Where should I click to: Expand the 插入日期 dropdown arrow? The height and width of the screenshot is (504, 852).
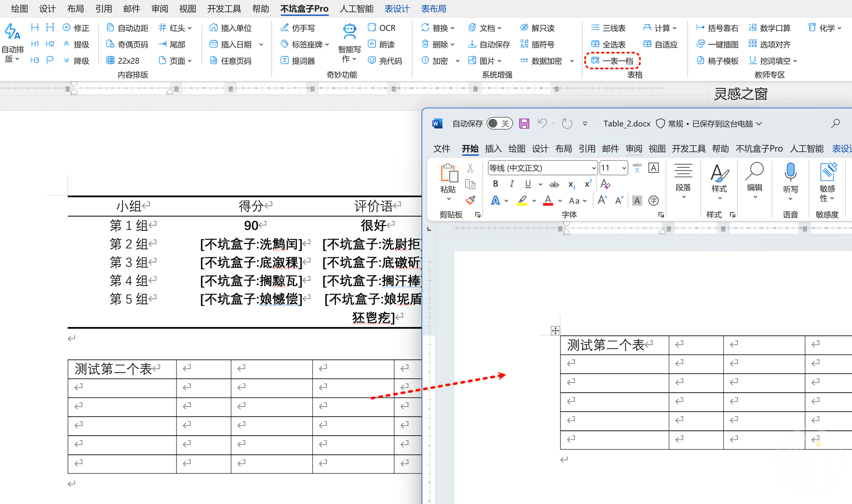pyautogui.click(x=261, y=45)
